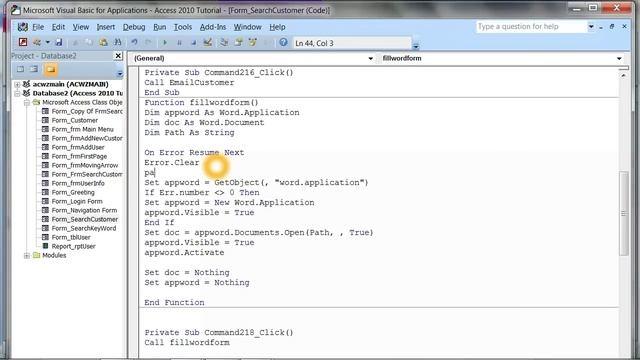Click the Redo toolbar arrow
The width and height of the screenshot is (640, 360).
point(148,42)
